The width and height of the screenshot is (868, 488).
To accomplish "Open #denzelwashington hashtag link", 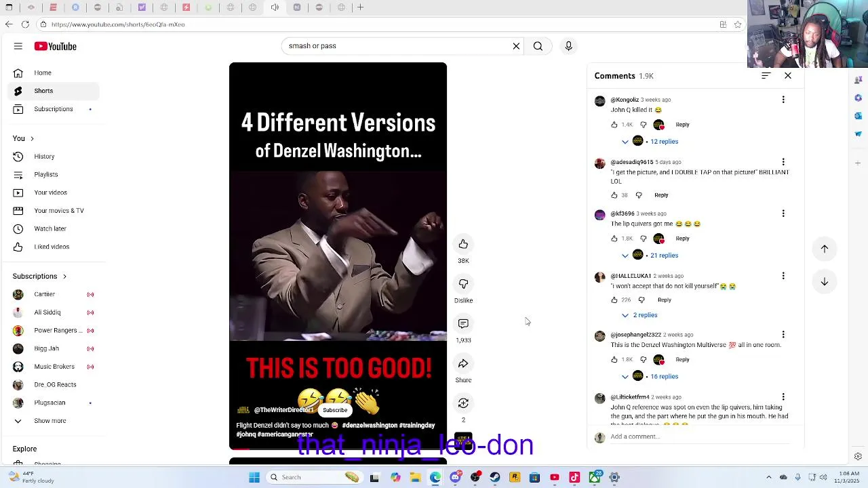I will click(370, 426).
